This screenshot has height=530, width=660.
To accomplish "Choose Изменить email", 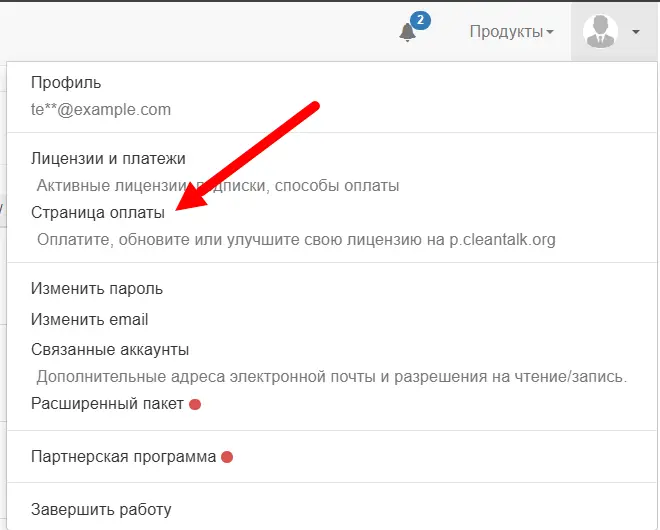I will [x=90, y=320].
